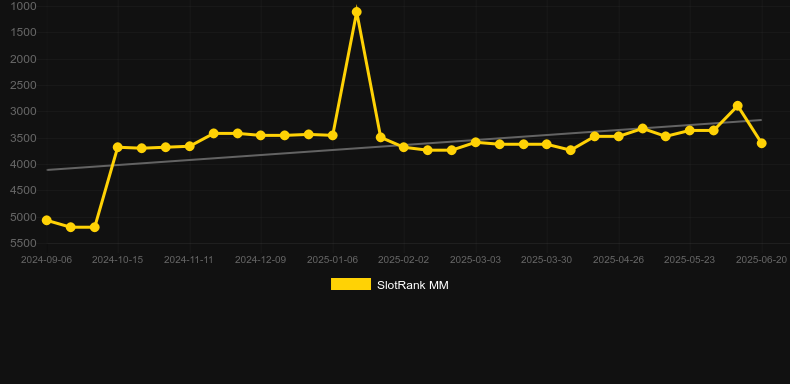Screen dimensions: 790x384
Task: Click the 5500 y-axis label
Action: point(23,243)
